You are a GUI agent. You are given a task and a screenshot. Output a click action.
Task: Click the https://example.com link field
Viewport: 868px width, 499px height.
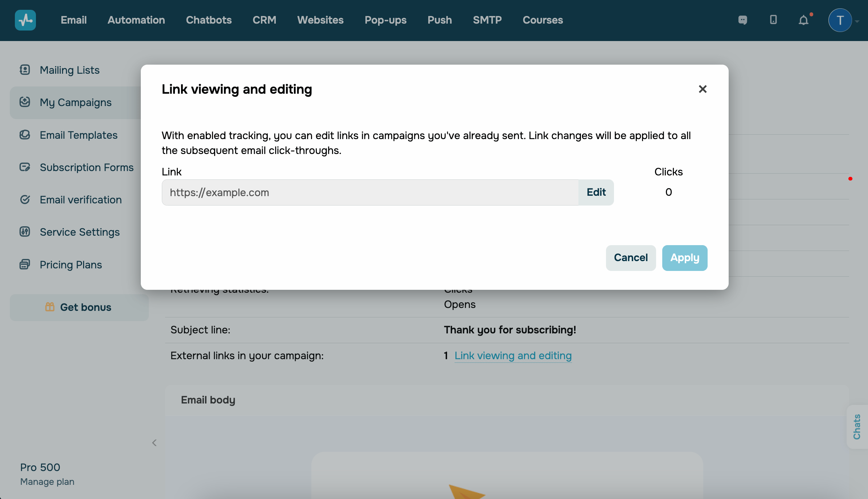tap(370, 192)
